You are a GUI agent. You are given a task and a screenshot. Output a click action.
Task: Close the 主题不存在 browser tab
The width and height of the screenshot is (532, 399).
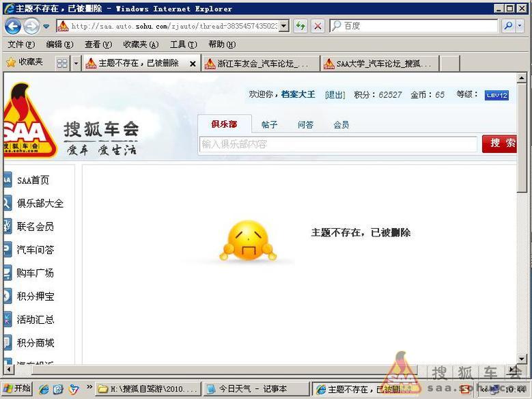pyautogui.click(x=193, y=64)
